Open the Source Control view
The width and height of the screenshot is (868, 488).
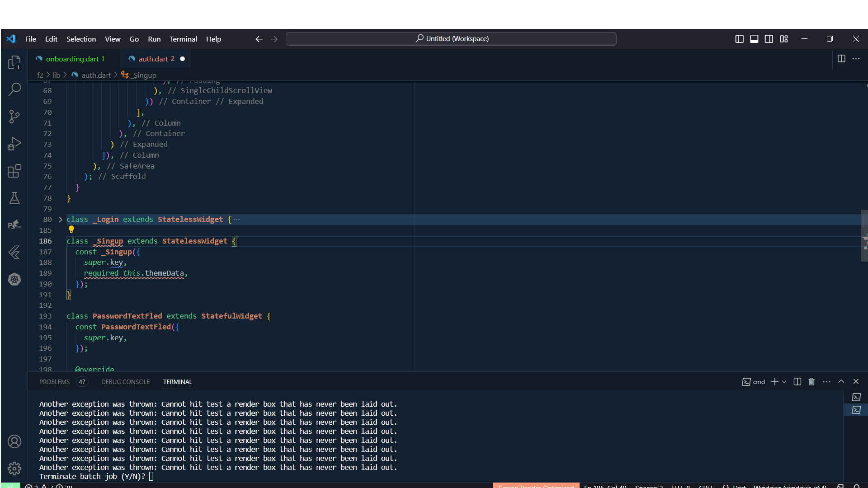coord(14,116)
